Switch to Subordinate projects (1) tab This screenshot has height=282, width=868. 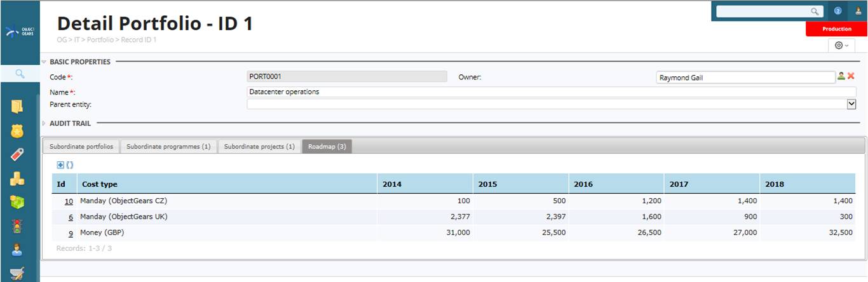click(x=259, y=147)
